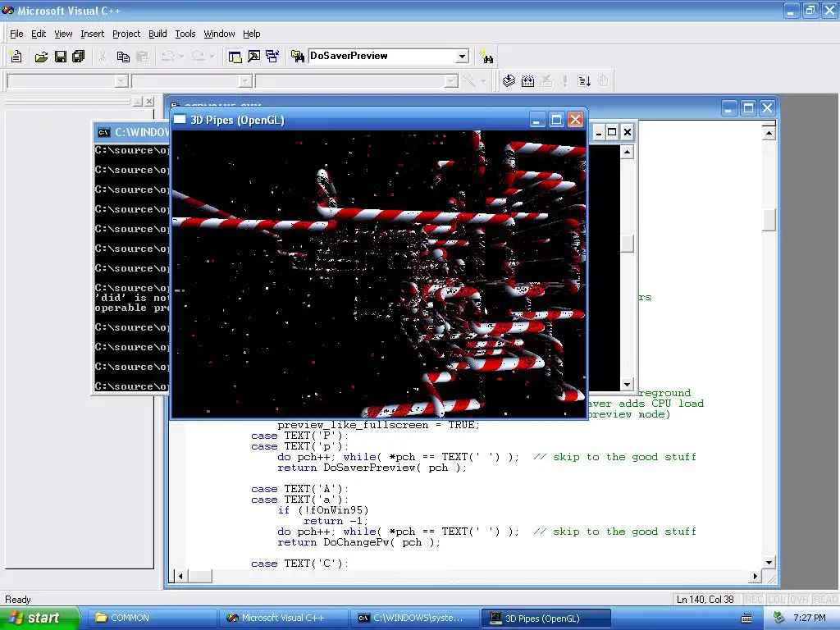
Task: Switch to COMMON folder in taskbar
Action: [151, 618]
